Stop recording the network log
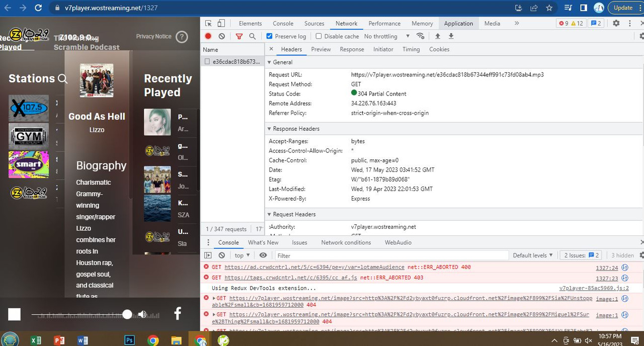Image resolution: width=644 pixels, height=346 pixels. click(208, 36)
